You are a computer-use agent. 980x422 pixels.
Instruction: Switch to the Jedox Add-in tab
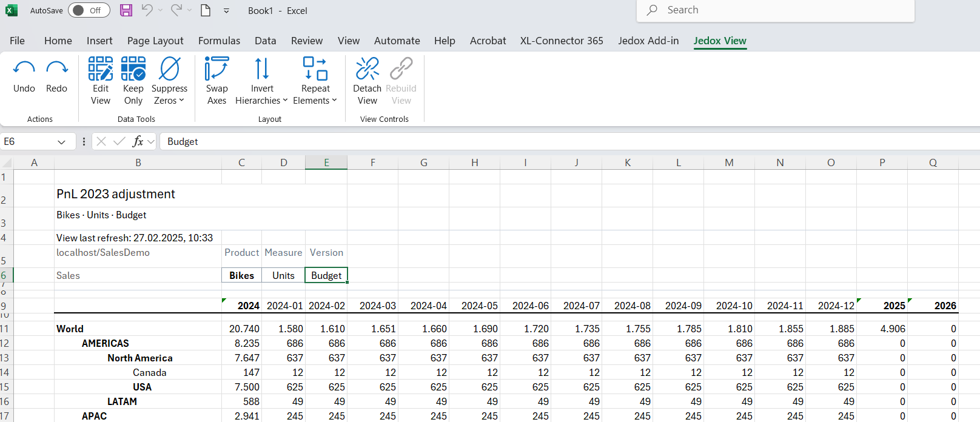click(648, 41)
